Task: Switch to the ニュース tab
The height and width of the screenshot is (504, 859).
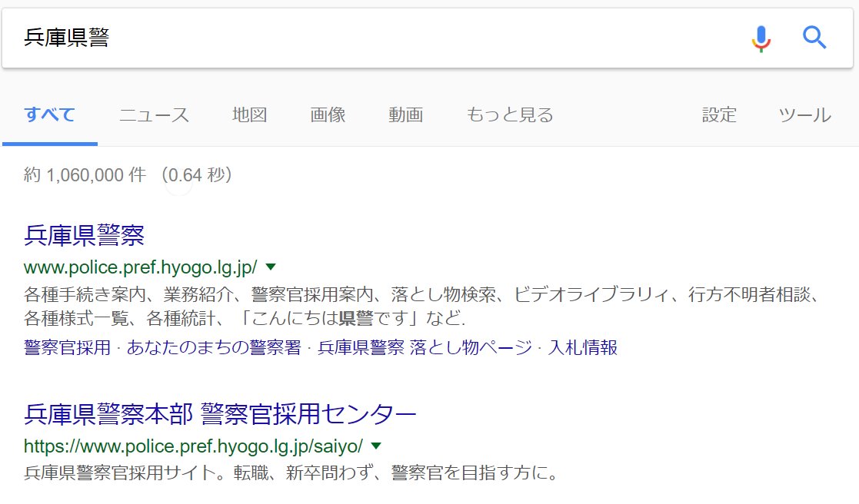Action: [x=154, y=115]
